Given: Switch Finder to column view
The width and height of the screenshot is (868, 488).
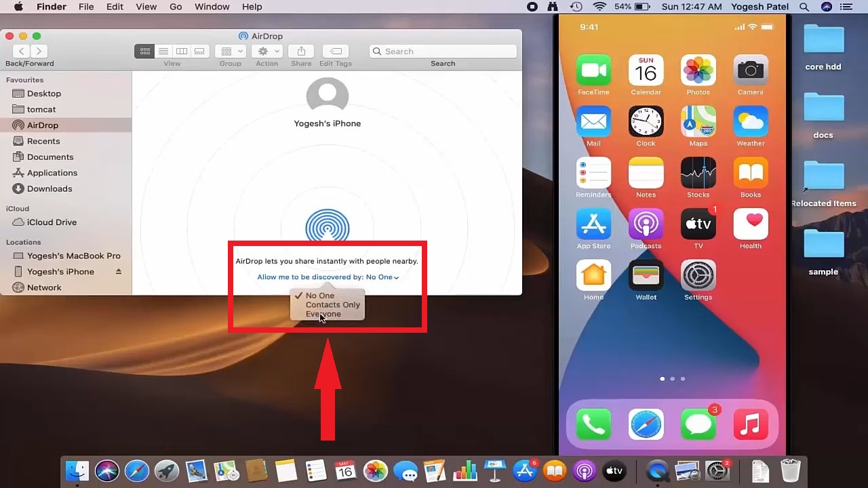Looking at the screenshot, I should point(182,52).
